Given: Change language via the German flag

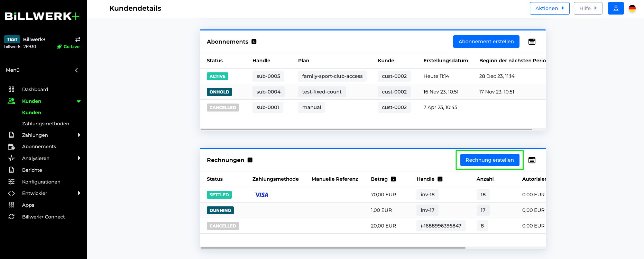Looking at the screenshot, I should (x=632, y=8).
